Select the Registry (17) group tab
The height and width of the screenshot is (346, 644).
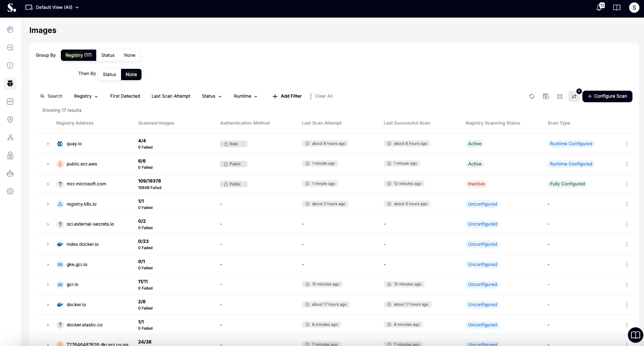point(78,55)
